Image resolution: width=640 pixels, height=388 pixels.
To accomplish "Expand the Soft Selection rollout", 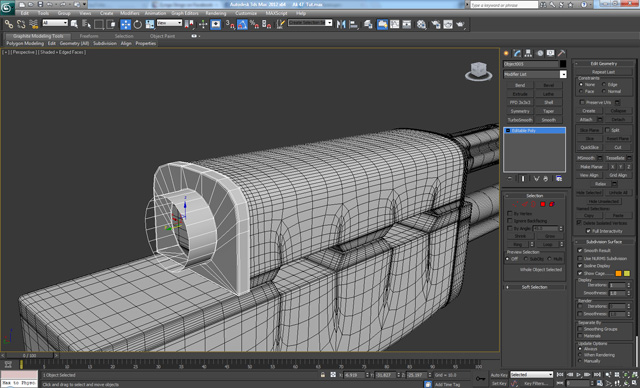I will pyautogui.click(x=534, y=287).
